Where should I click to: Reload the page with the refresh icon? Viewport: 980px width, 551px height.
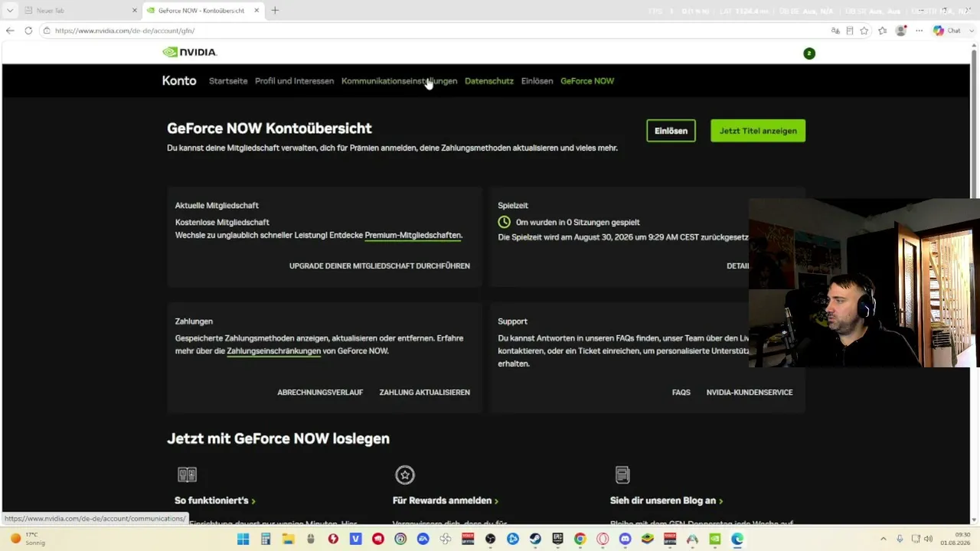click(28, 31)
